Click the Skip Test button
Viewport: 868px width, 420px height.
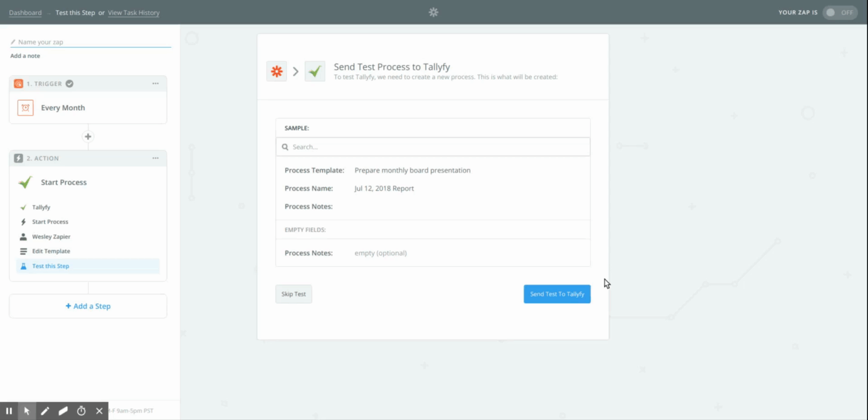click(x=294, y=294)
